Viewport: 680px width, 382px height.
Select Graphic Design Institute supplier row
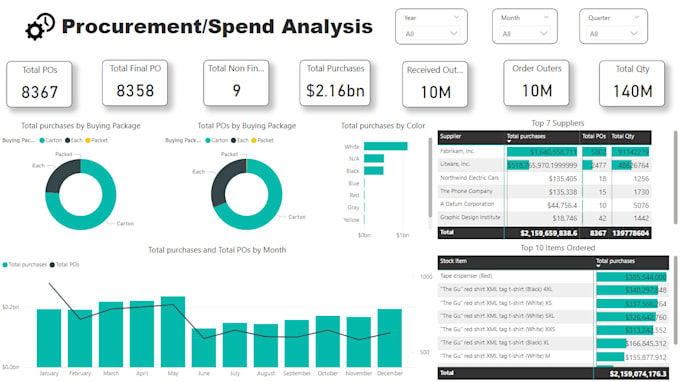tap(544, 218)
